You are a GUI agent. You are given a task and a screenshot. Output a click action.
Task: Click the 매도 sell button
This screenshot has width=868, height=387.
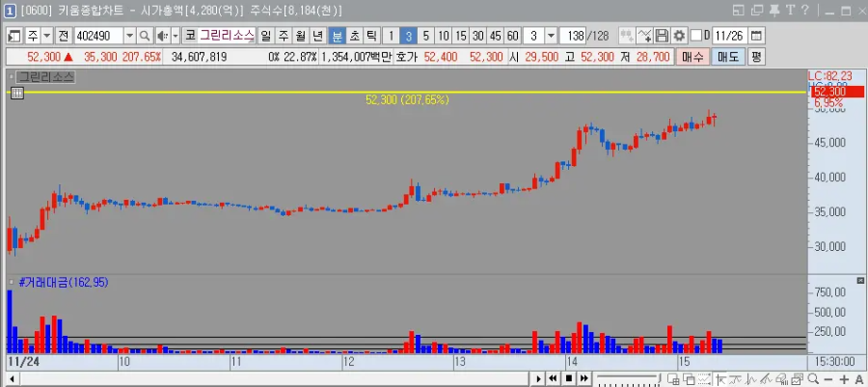click(x=728, y=57)
